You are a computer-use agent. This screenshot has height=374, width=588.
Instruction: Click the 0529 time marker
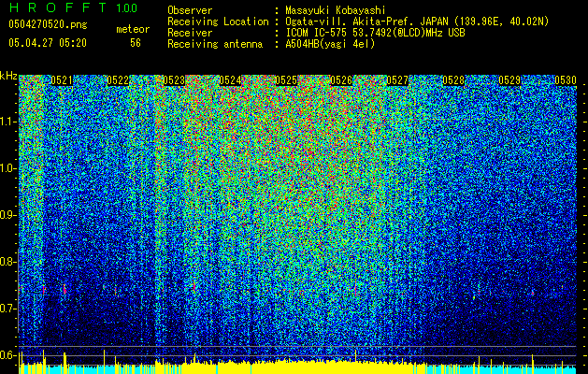tap(509, 80)
